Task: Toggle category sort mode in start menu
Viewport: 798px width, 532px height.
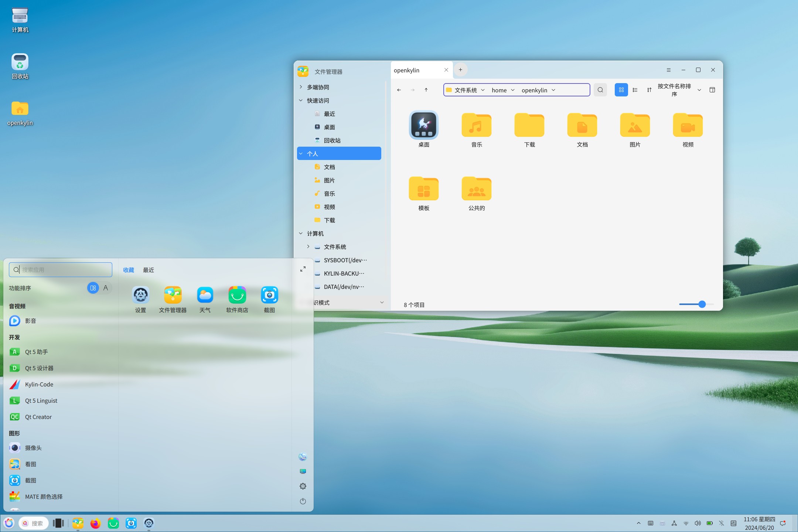Action: 93,288
